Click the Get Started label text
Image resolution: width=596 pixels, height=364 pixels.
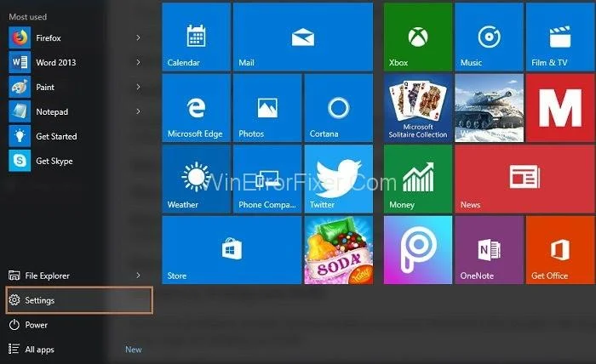coord(56,136)
